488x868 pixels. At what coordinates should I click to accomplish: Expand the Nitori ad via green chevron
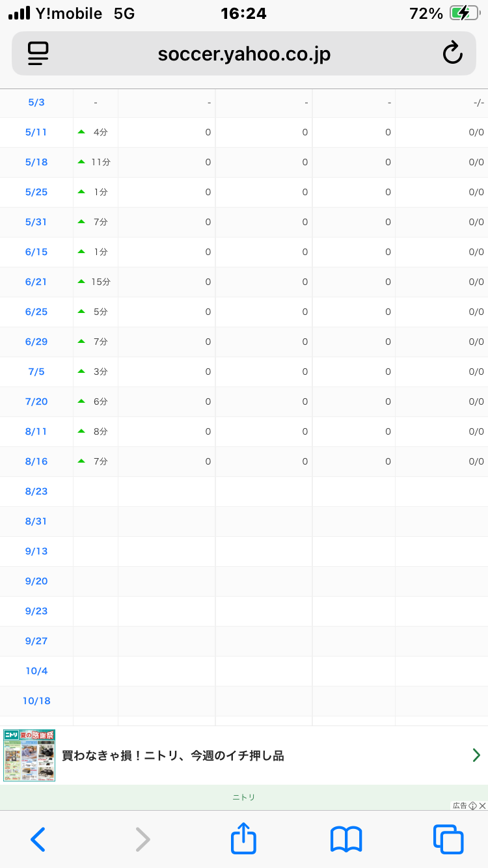coord(476,755)
